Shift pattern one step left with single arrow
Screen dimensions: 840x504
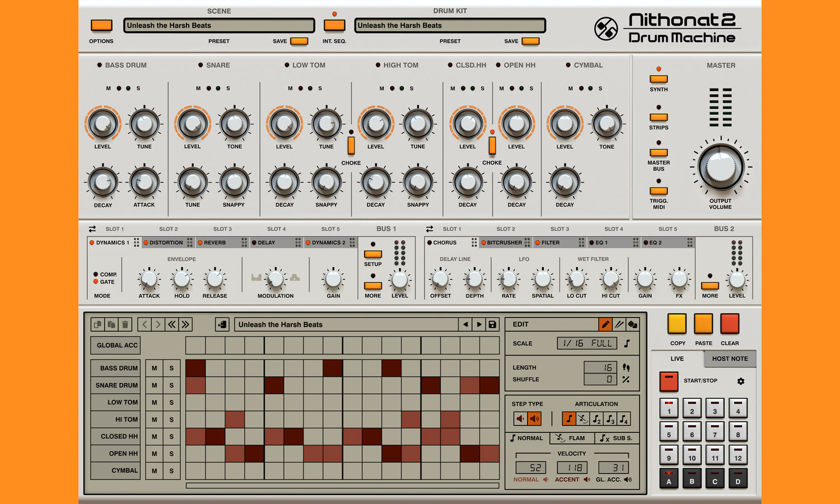[144, 324]
